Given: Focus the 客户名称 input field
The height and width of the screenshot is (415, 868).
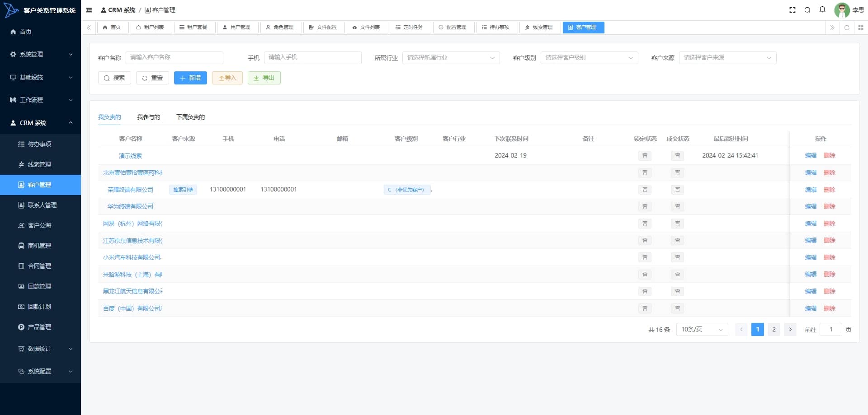Looking at the screenshot, I should (x=175, y=57).
